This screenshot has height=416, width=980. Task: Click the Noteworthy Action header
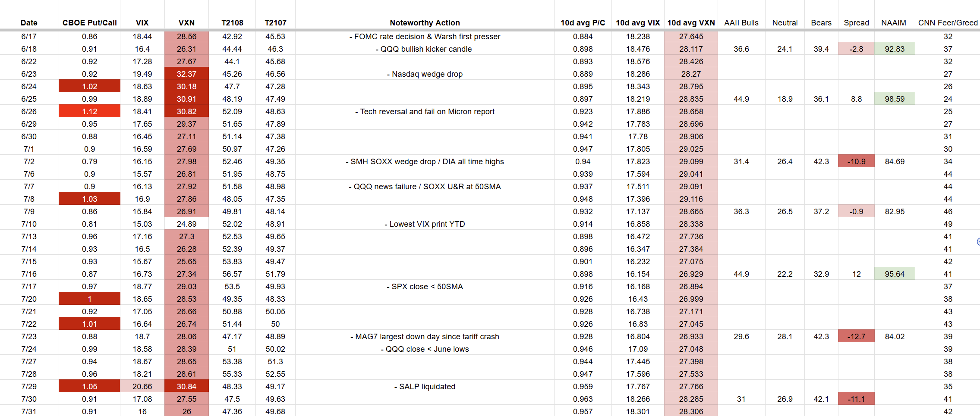pos(425,23)
